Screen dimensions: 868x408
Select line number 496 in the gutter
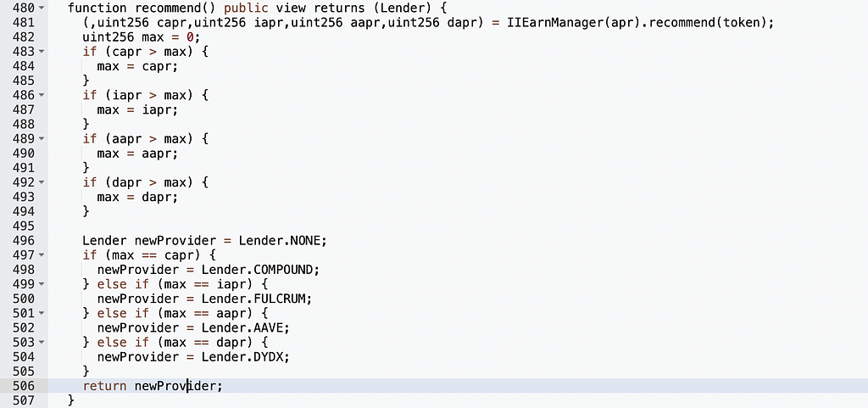coord(24,240)
